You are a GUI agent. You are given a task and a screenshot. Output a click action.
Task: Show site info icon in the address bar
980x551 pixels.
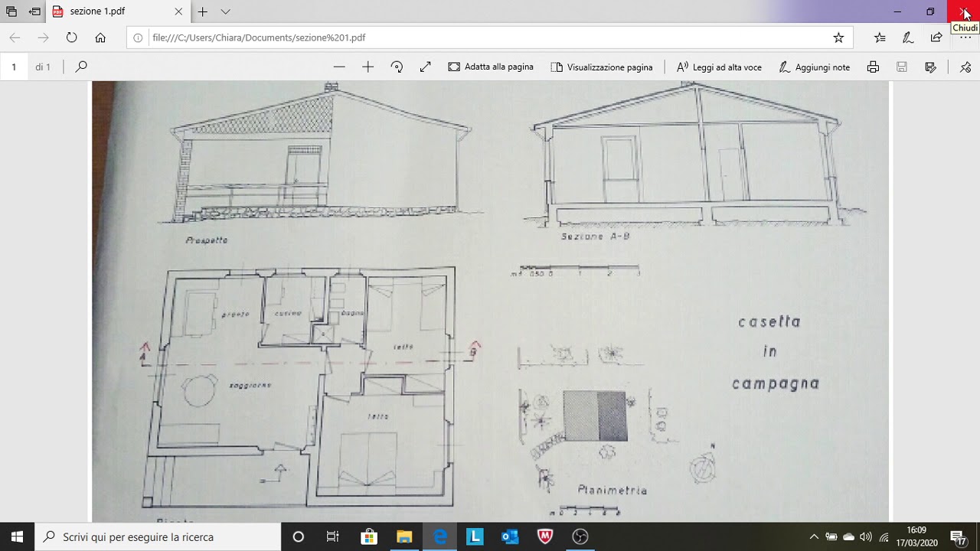click(x=138, y=37)
